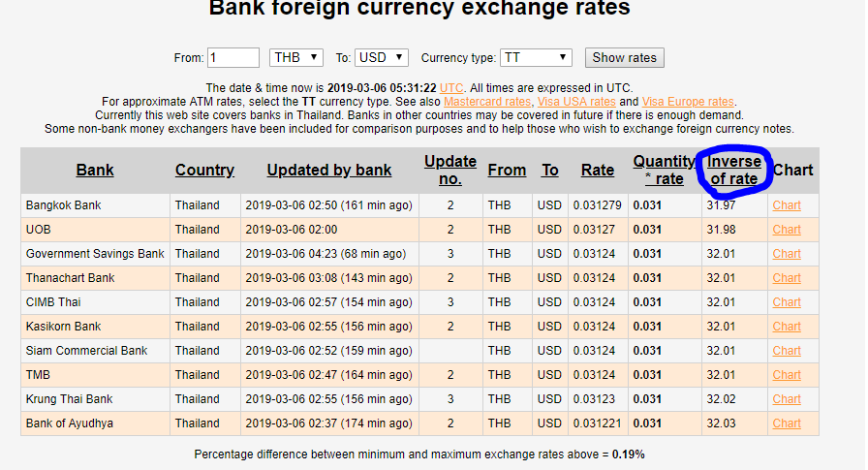Screen dimensions: 868x470
Task: Sort table by Bank column header
Action: 95,170
